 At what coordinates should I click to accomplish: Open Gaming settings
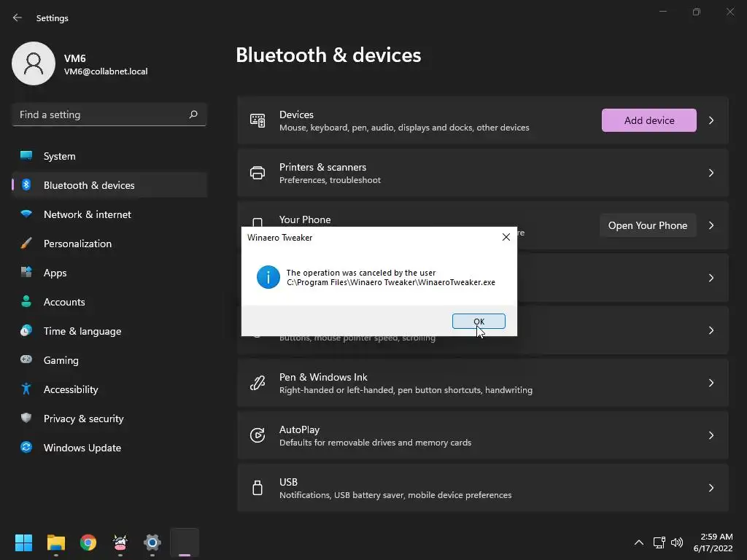(x=109, y=360)
